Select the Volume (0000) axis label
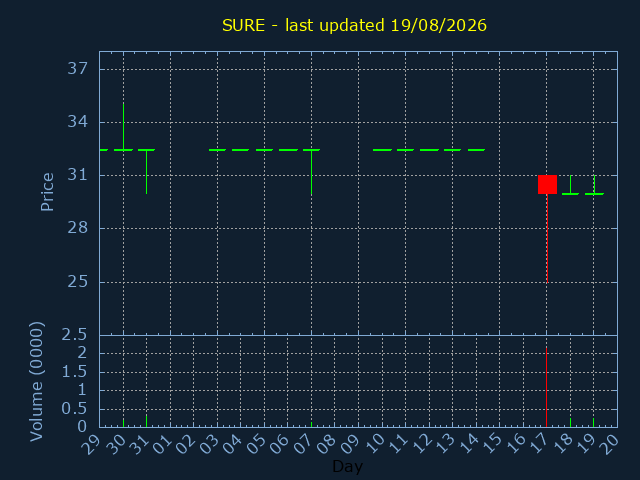This screenshot has height=480, width=640. [37, 382]
